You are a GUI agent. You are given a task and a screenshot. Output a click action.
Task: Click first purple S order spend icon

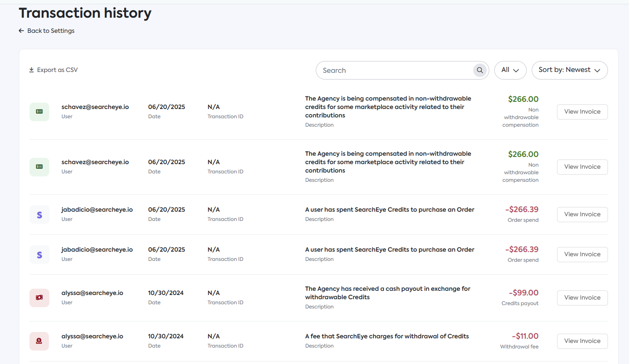pos(39,215)
